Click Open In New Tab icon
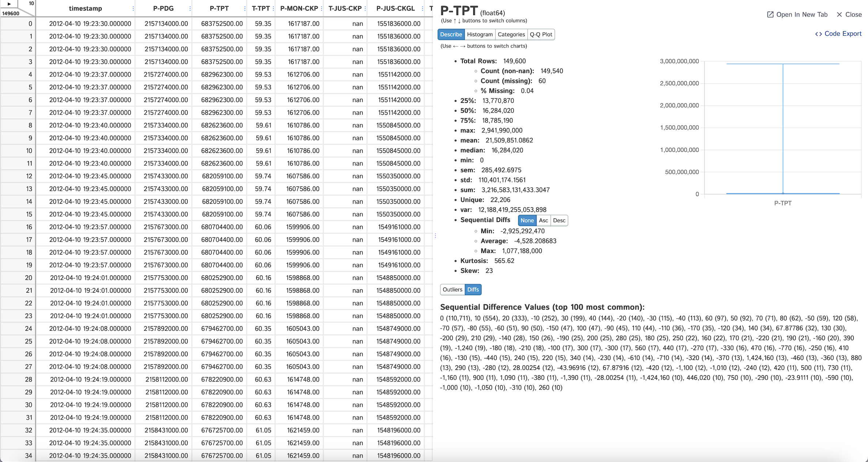Viewport: 868px width, 462px height. [770, 15]
